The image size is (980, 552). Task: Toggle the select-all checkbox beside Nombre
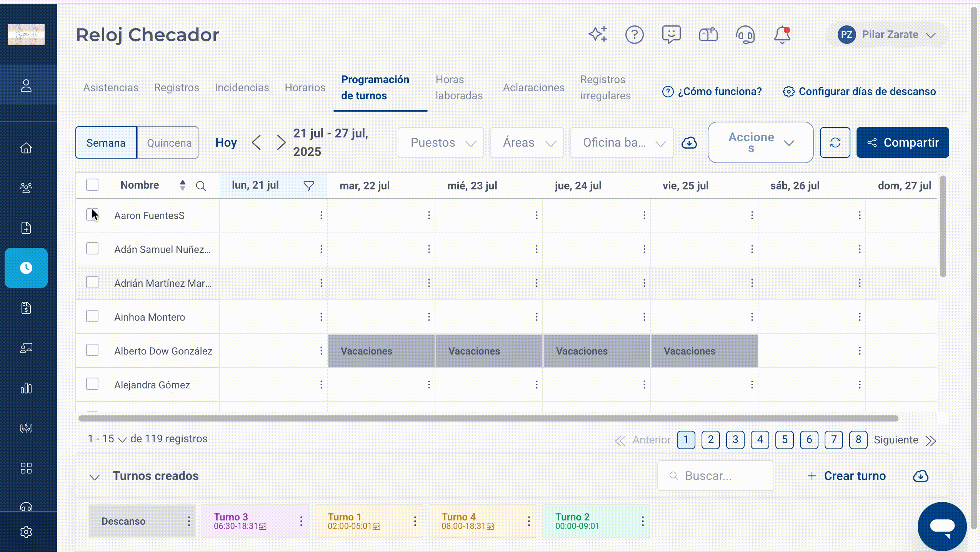(x=92, y=185)
